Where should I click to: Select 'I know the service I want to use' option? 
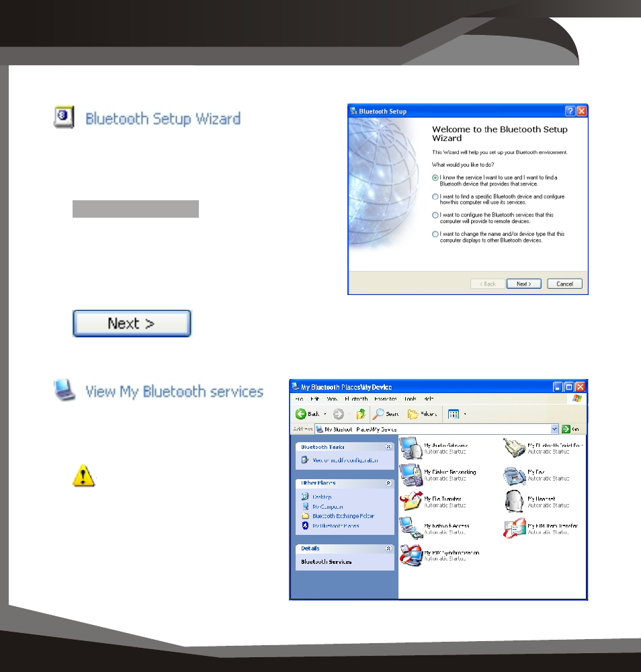435,177
